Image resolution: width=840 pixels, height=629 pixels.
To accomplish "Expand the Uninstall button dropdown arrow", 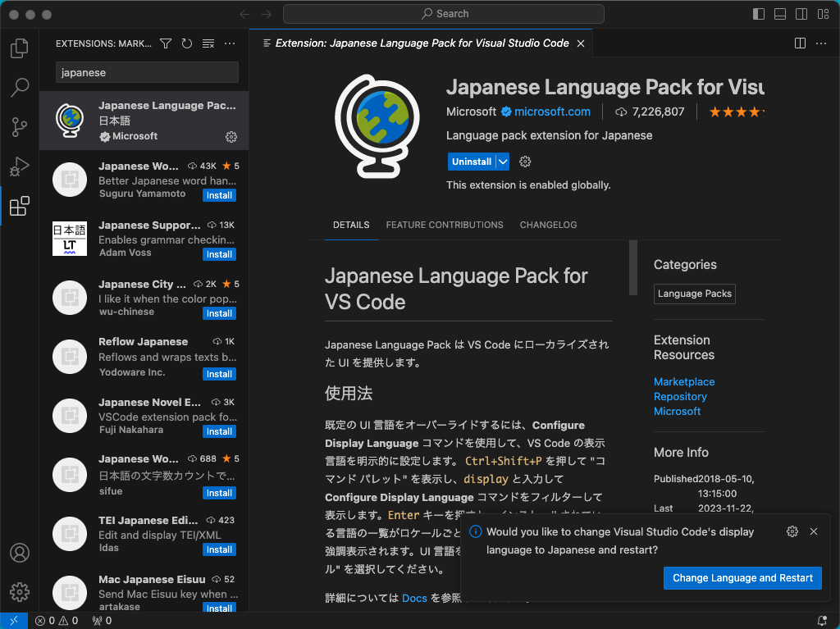I will (x=503, y=162).
